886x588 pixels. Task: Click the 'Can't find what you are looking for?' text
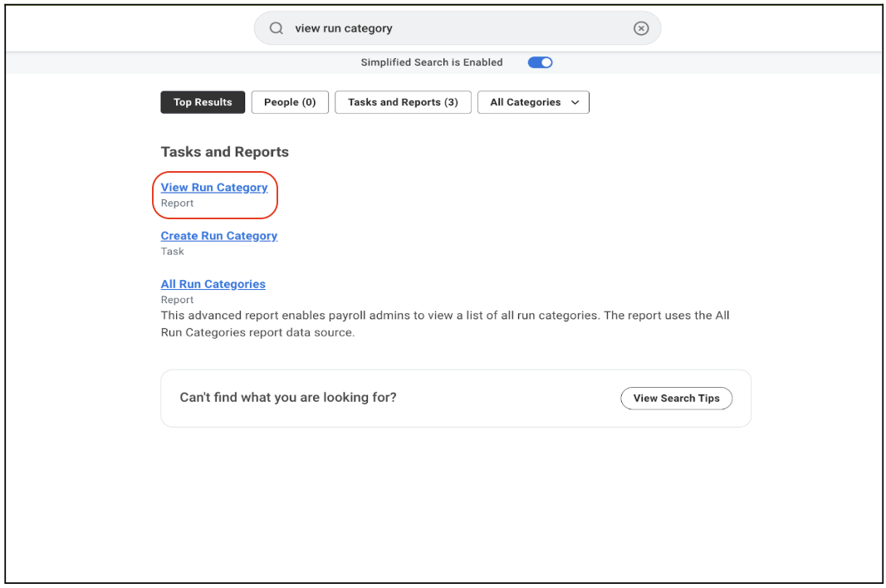pos(288,398)
